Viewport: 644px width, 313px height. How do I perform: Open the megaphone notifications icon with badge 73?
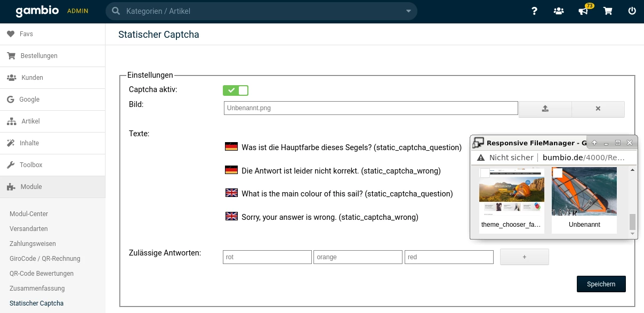click(584, 11)
